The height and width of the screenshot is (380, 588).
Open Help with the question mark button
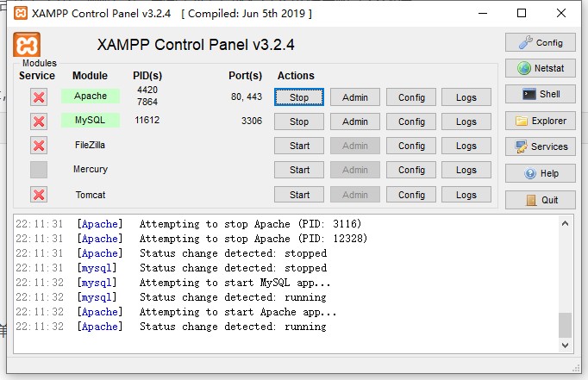(540, 173)
